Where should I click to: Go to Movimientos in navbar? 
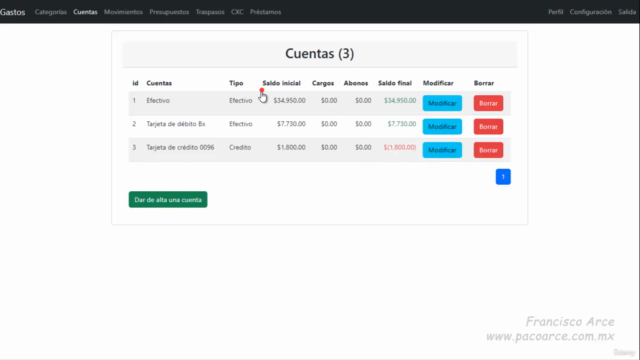(x=123, y=12)
